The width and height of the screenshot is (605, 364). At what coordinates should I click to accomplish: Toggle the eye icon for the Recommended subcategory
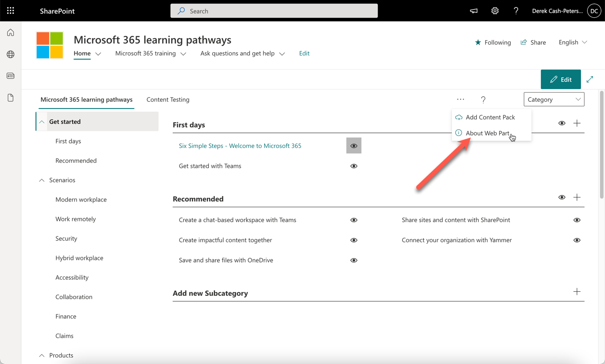click(x=562, y=197)
